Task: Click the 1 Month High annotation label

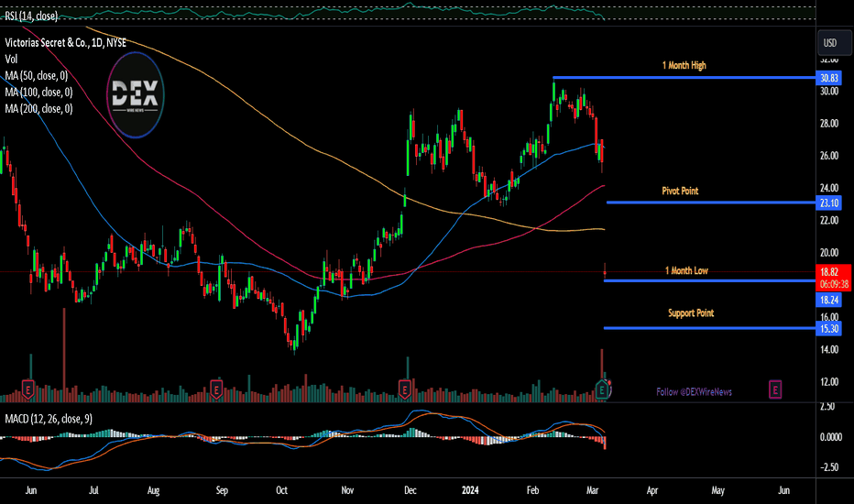Action: [684, 65]
